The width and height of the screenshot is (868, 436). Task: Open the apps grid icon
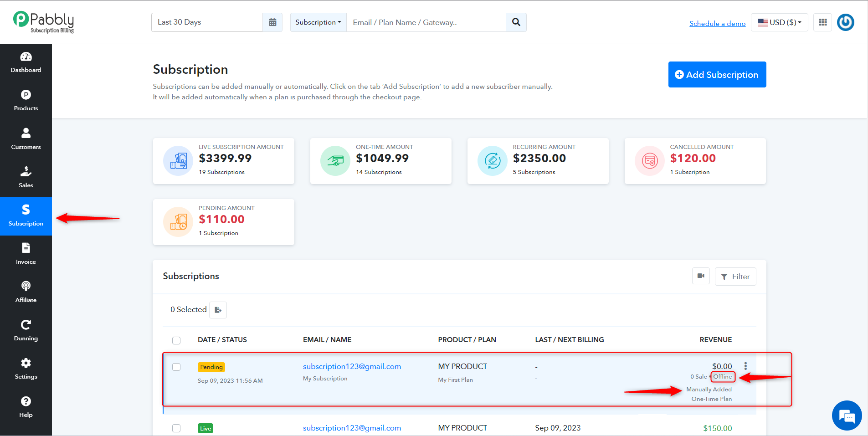tap(823, 22)
